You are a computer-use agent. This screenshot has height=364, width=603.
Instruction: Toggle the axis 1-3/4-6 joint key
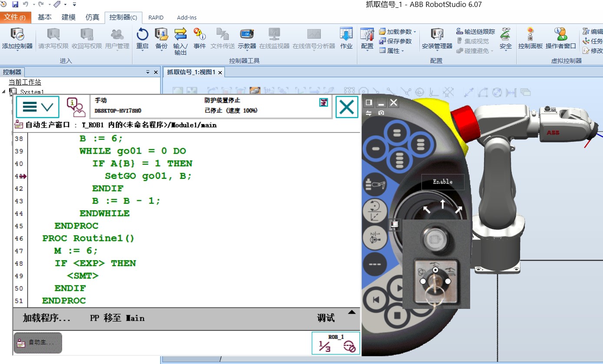pos(374,238)
